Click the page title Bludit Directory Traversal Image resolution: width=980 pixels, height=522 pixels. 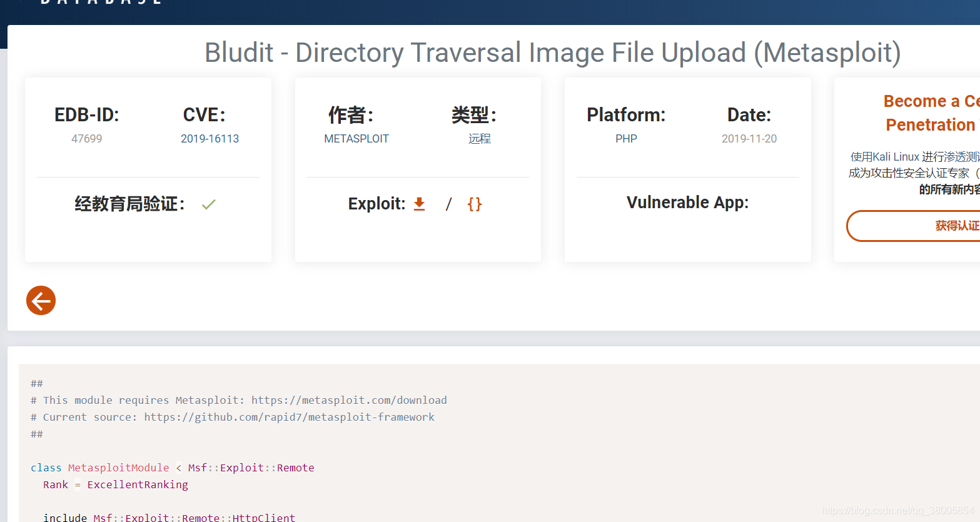tap(553, 53)
